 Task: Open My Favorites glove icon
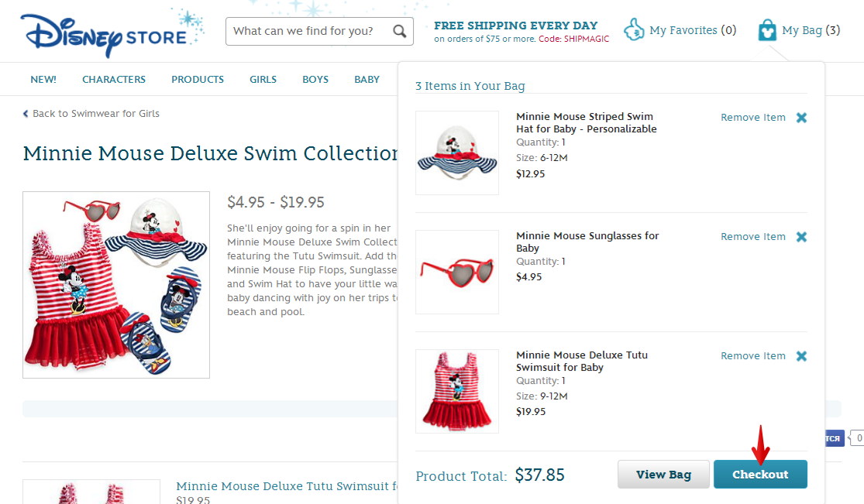coord(634,30)
